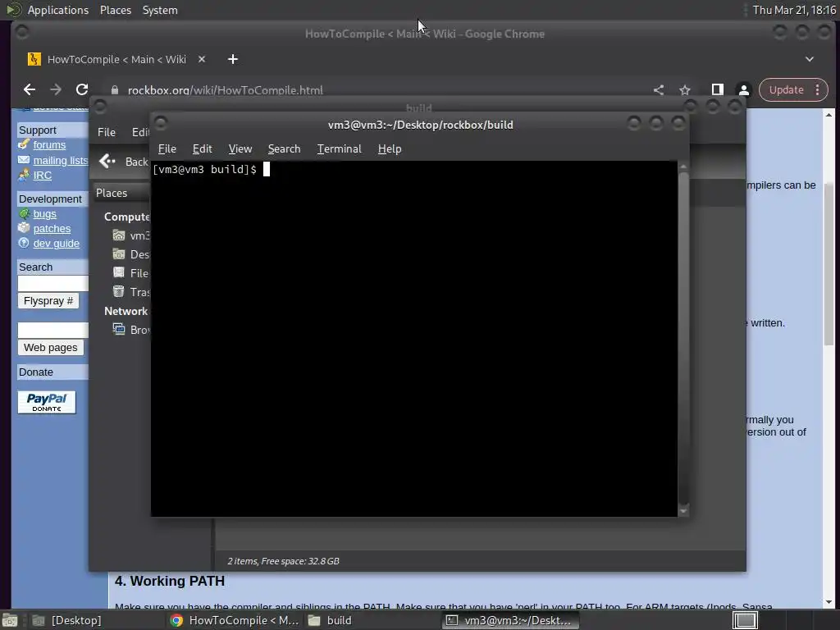Open the file manager's File menu
This screenshot has width=840, height=630.
click(106, 132)
